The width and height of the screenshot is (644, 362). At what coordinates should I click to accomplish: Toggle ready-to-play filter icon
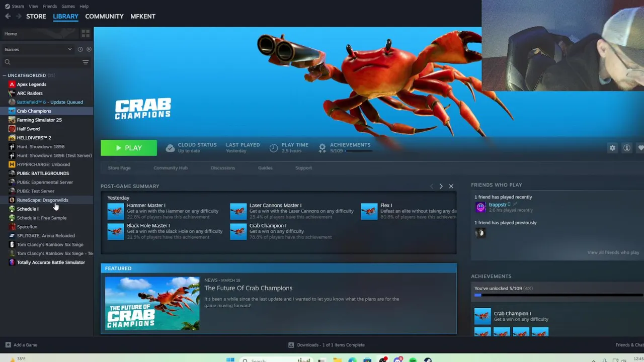tap(89, 49)
